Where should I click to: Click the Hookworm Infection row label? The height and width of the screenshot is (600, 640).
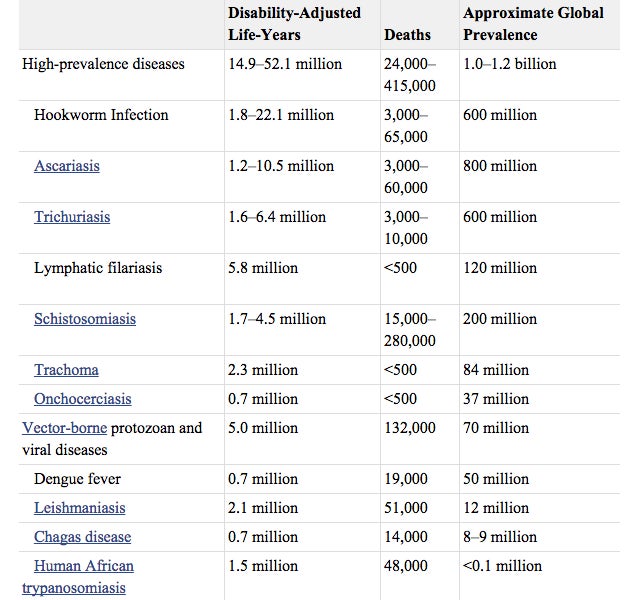point(101,115)
